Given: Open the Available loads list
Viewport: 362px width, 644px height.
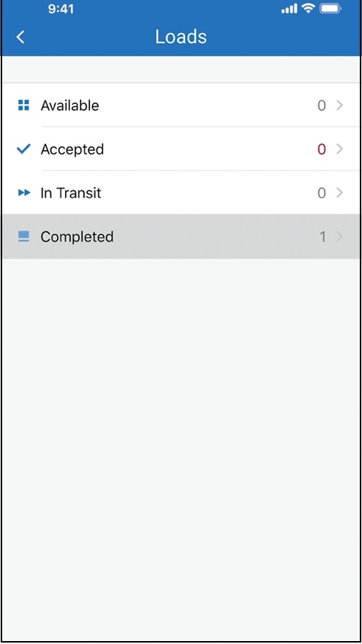Looking at the screenshot, I should 181,105.
